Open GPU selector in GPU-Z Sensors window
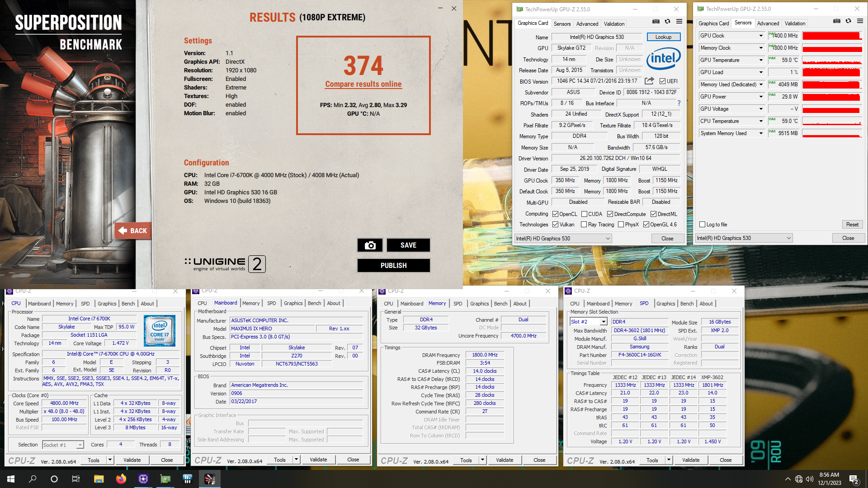 tap(744, 238)
